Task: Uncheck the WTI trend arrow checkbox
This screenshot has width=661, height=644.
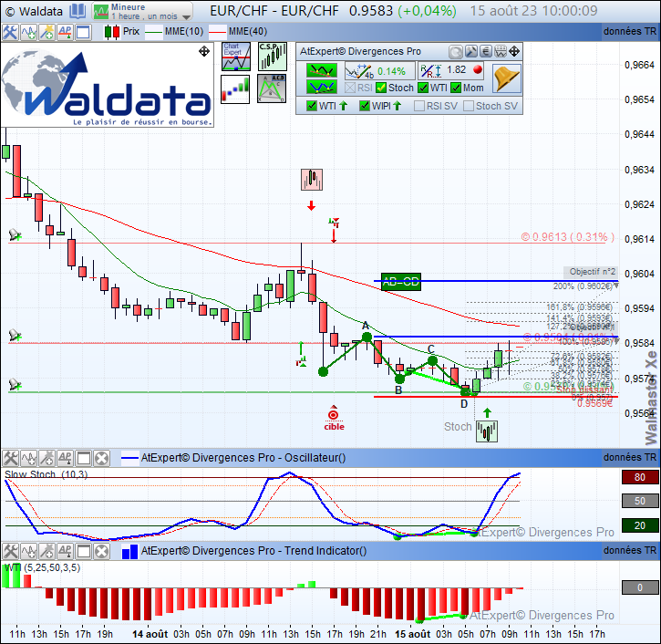Action: pos(312,106)
